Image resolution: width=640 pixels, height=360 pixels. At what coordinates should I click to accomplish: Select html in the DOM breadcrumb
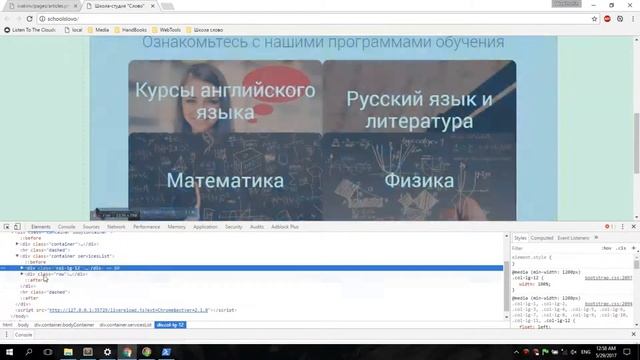7,325
